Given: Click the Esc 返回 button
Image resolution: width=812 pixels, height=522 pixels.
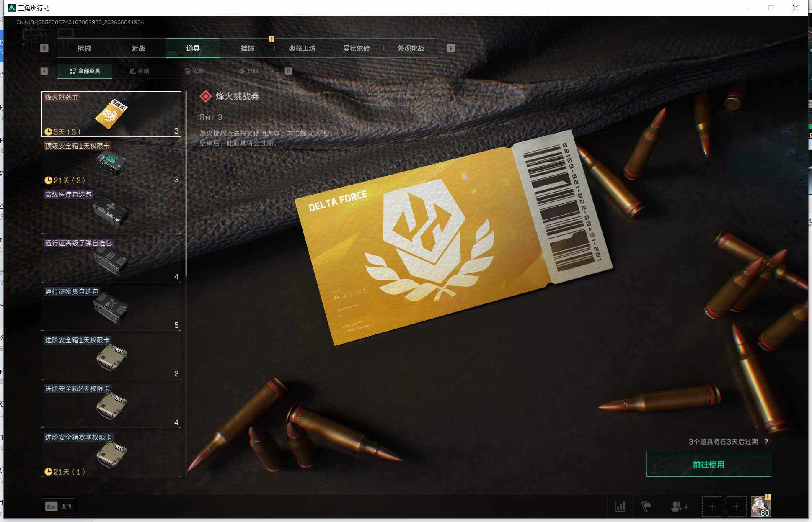Looking at the screenshot, I should (58, 507).
